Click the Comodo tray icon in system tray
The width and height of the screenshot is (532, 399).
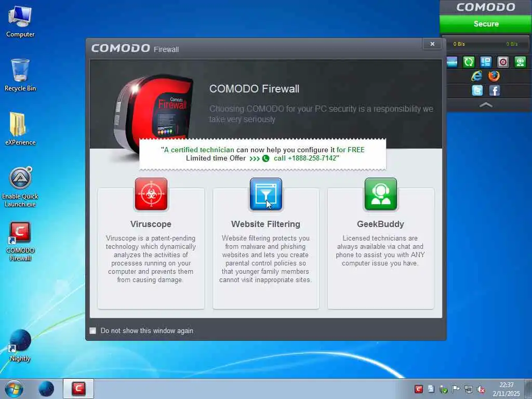pyautogui.click(x=418, y=389)
